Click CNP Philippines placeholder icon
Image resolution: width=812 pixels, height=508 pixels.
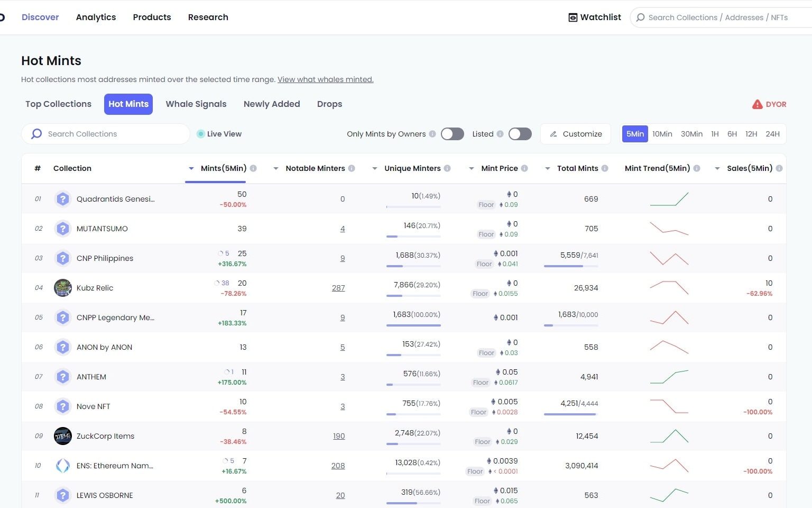[63, 258]
